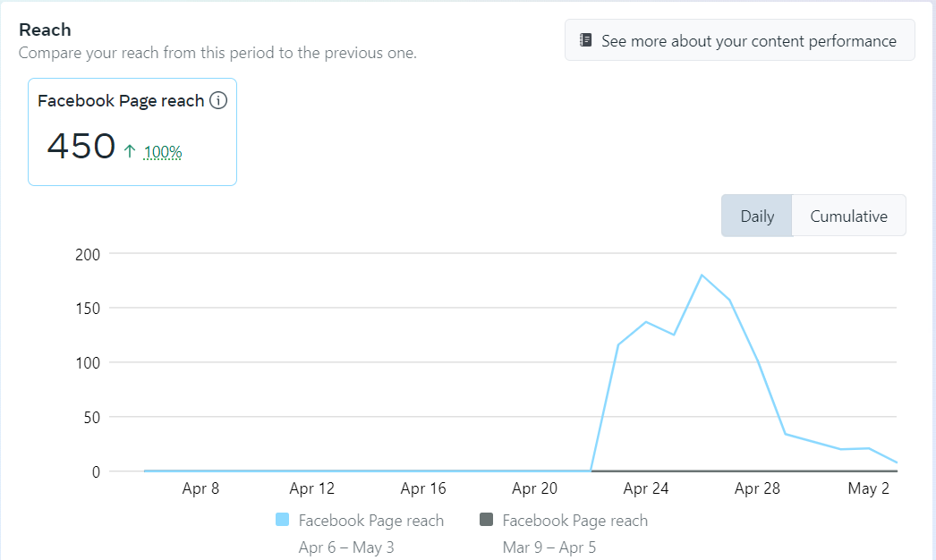The height and width of the screenshot is (560, 936).
Task: Click the 100% change link
Action: click(163, 152)
